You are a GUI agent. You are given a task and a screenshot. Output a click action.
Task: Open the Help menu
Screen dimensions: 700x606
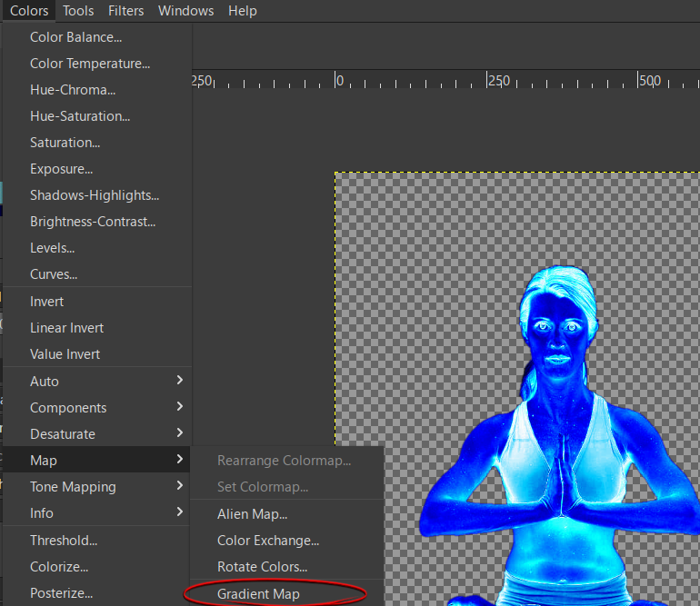point(243,11)
